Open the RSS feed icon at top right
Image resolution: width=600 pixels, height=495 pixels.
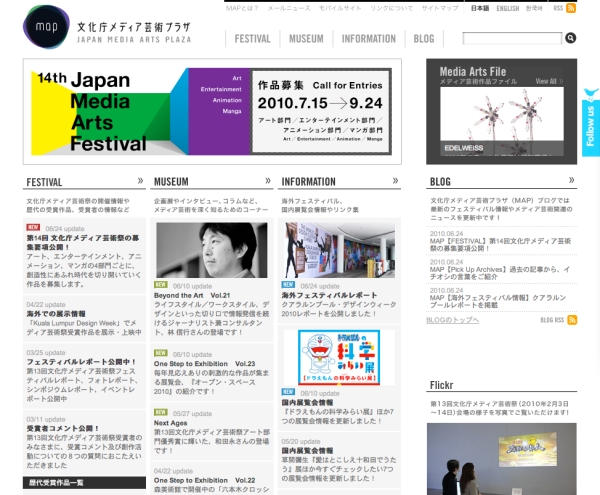click(x=571, y=8)
